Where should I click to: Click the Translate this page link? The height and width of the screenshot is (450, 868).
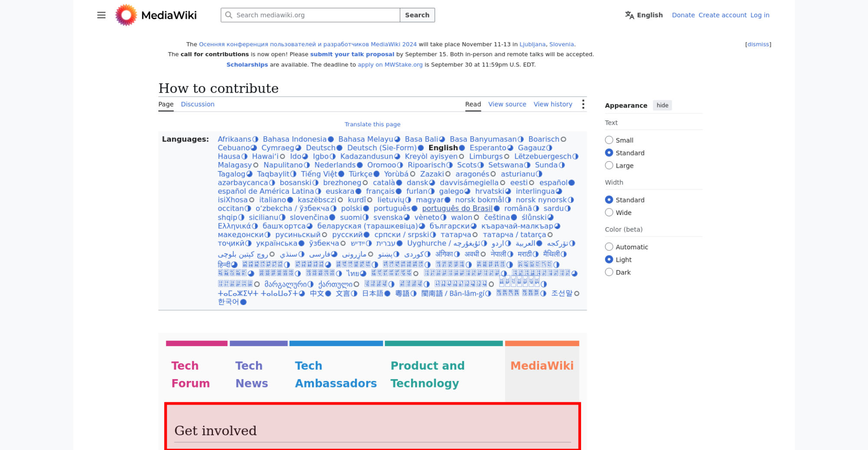click(x=372, y=124)
